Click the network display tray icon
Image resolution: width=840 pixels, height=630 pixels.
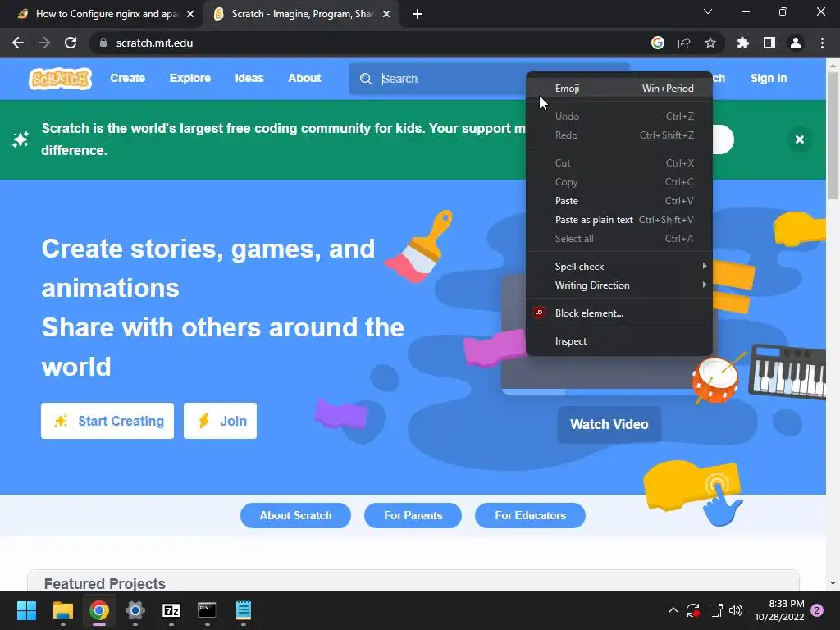point(715,610)
